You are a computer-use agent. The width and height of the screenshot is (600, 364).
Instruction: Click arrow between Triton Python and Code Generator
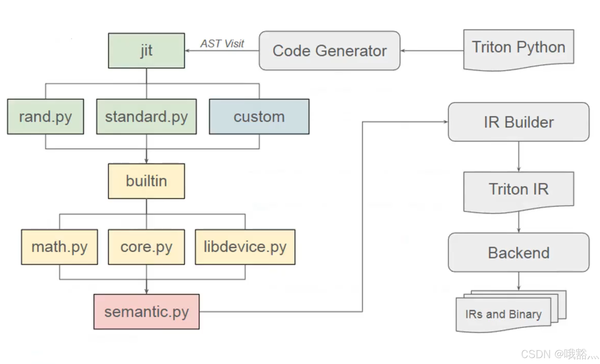432,51
